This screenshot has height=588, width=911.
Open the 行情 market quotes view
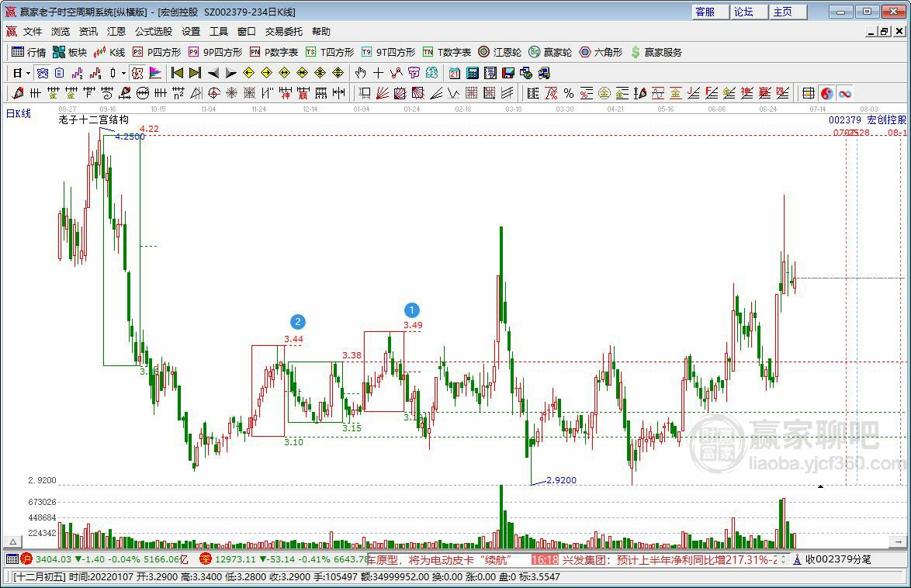(29, 52)
